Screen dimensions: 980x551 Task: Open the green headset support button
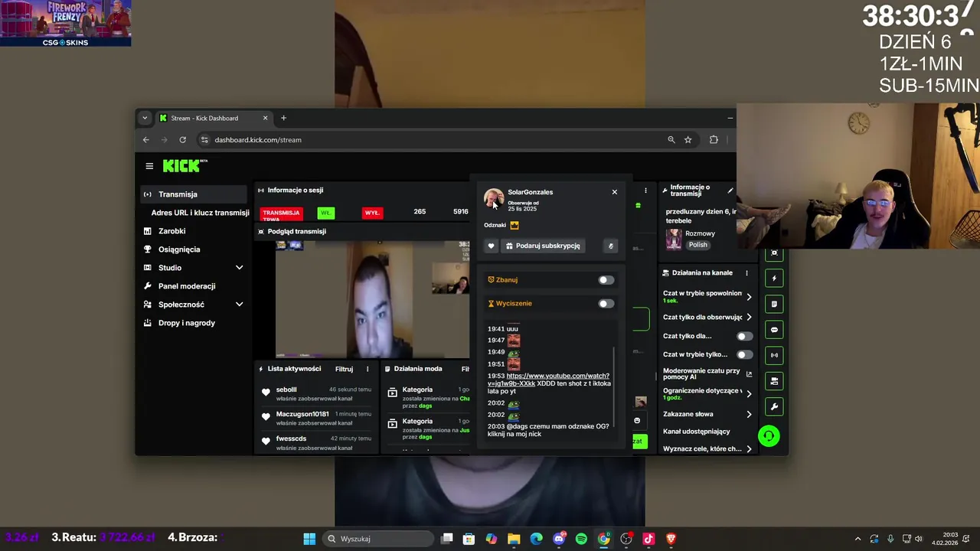769,436
